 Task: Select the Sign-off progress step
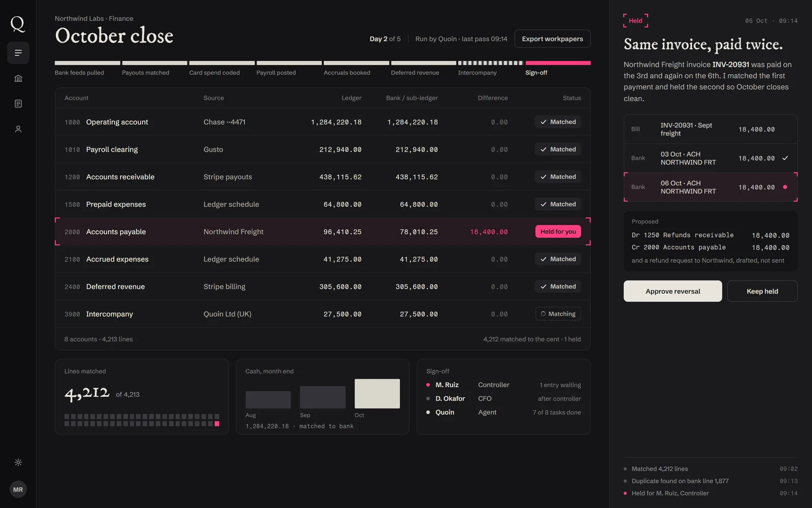coord(558,68)
